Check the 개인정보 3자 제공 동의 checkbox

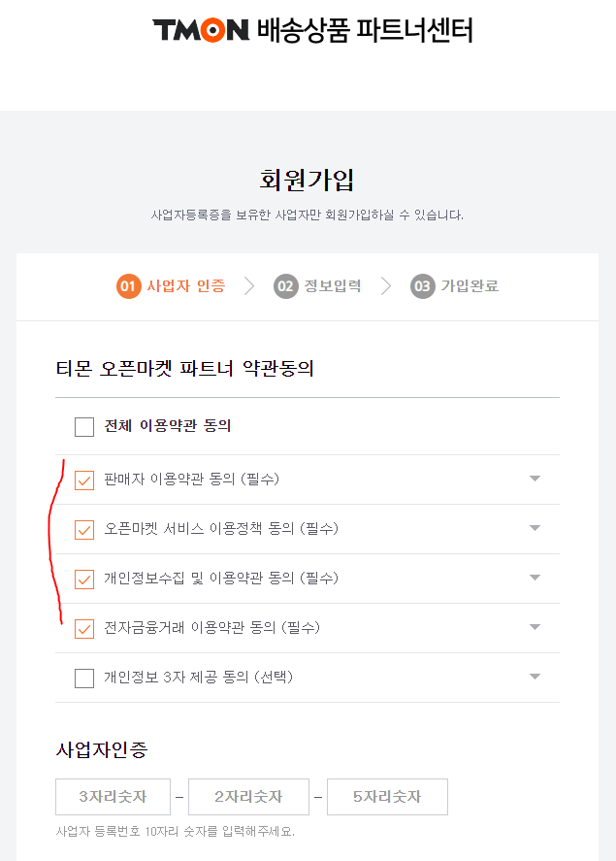click(x=83, y=678)
